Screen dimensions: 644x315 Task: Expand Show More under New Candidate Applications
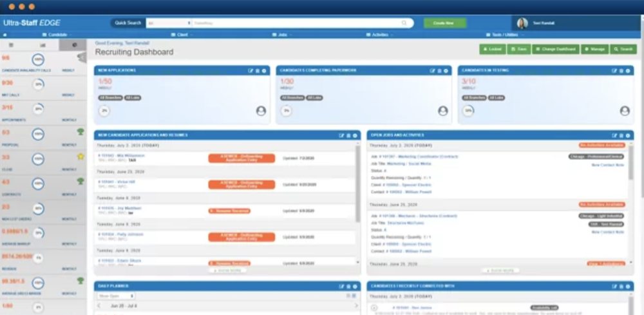click(227, 271)
